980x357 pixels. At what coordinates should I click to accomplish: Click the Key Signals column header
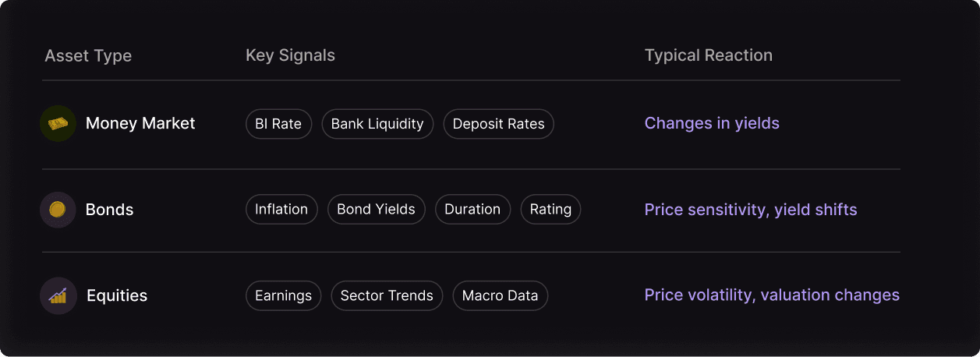pyautogui.click(x=290, y=55)
